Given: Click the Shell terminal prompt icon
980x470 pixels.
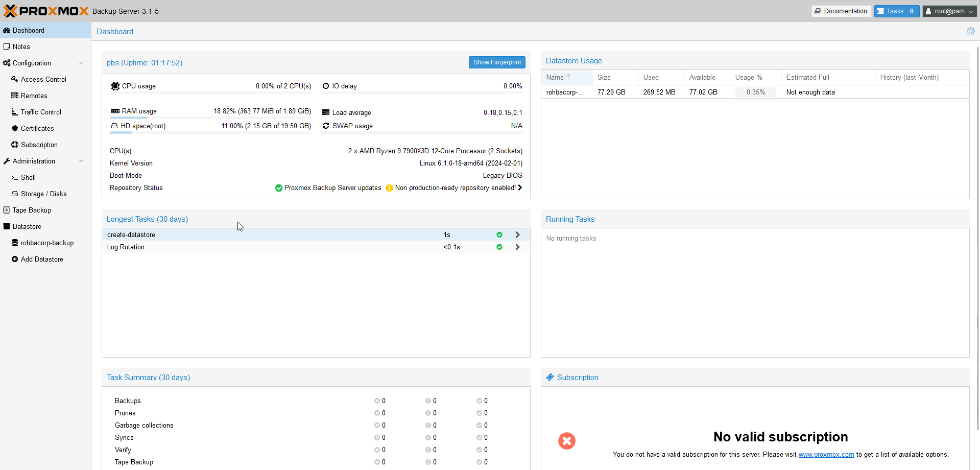Looking at the screenshot, I should [x=15, y=177].
